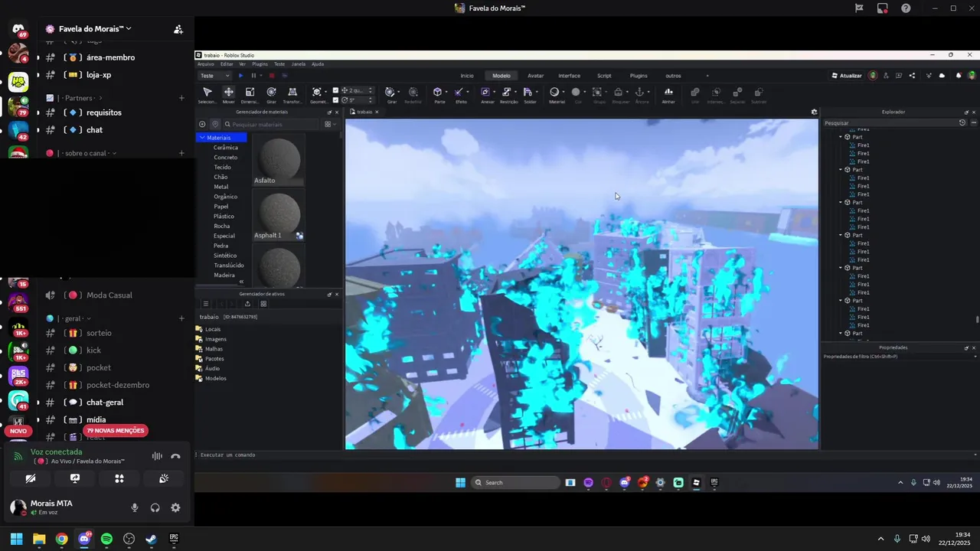This screenshot has width=980, height=551.
Task: Click the share icon in Studio header
Action: point(912,76)
